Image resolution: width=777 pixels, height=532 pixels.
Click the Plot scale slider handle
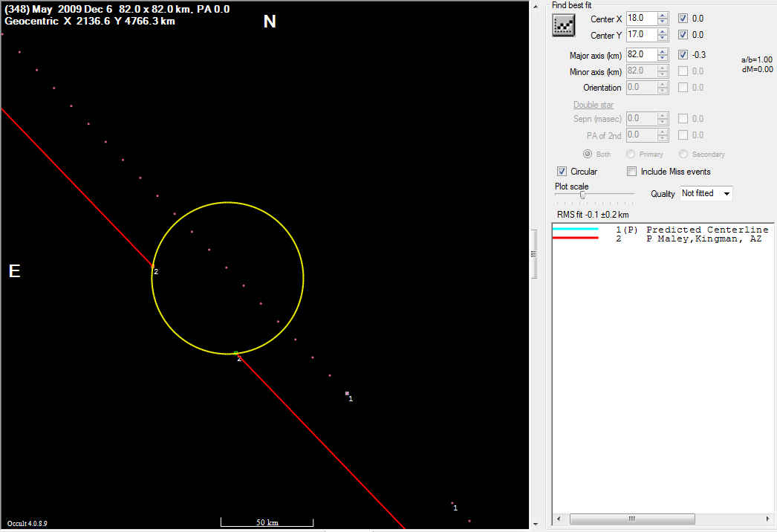pyautogui.click(x=582, y=195)
